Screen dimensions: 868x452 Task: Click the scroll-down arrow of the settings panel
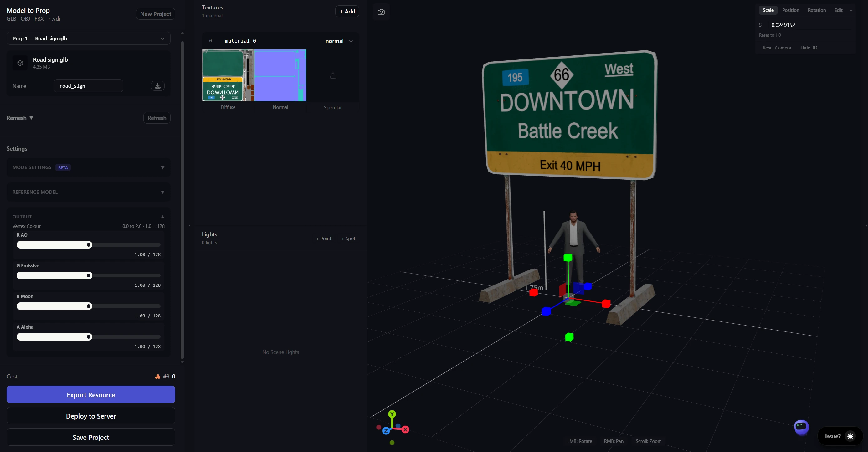point(182,362)
